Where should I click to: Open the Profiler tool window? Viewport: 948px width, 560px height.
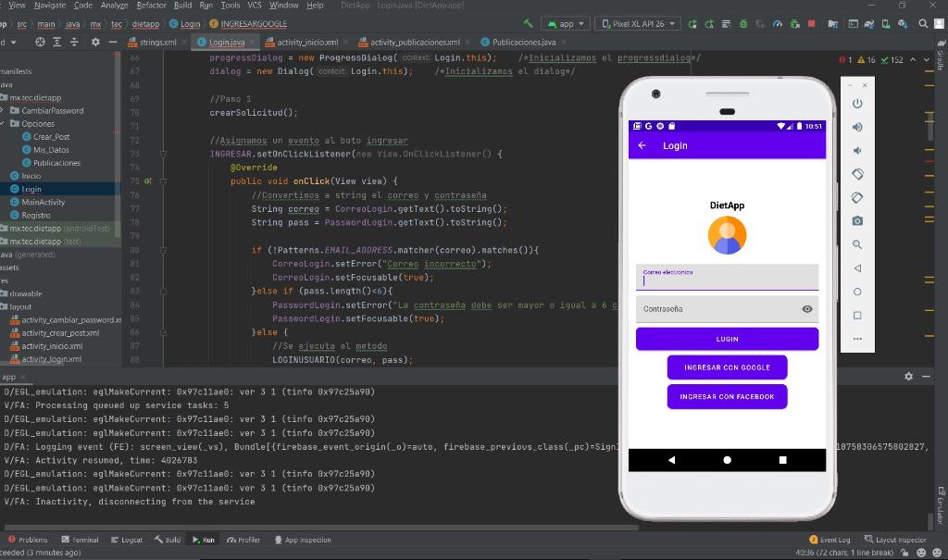coord(243,540)
